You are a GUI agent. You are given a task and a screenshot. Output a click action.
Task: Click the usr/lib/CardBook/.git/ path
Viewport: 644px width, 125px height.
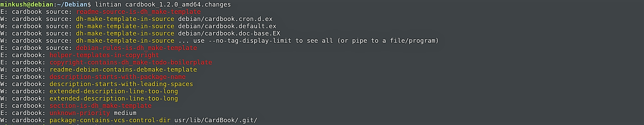(216, 120)
